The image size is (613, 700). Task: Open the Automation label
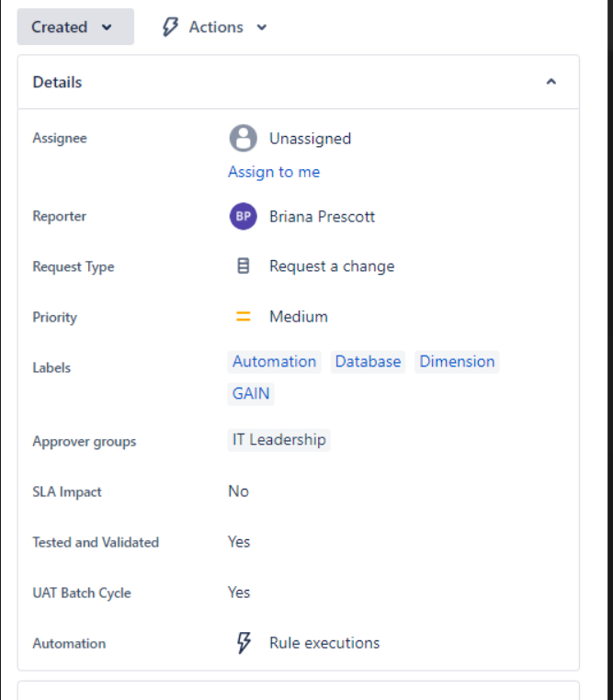tap(274, 362)
